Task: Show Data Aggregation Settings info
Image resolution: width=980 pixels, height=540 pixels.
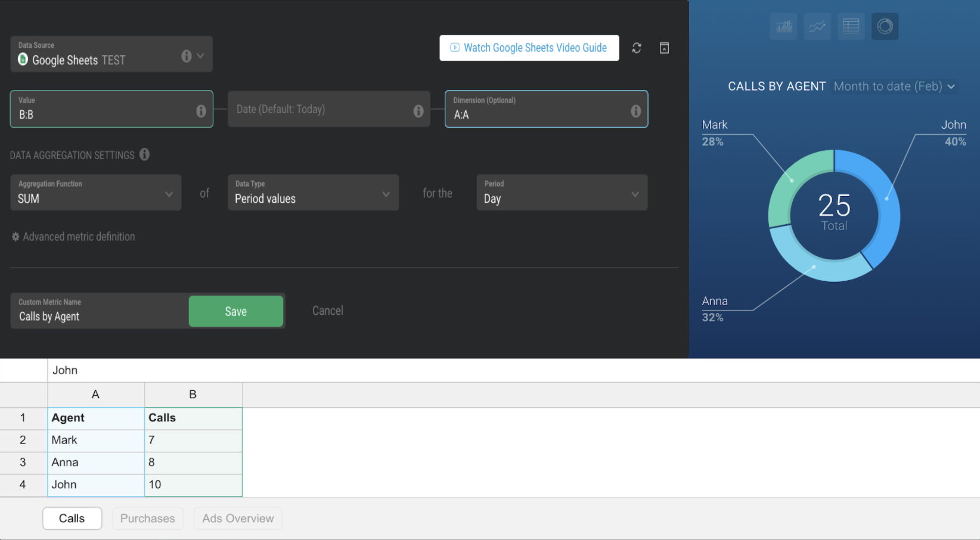Action: [x=144, y=154]
